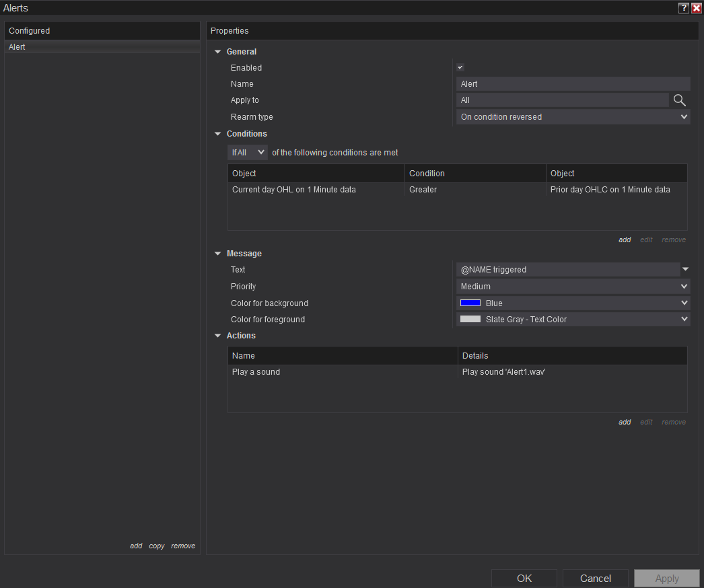Click the help question mark icon

click(684, 8)
